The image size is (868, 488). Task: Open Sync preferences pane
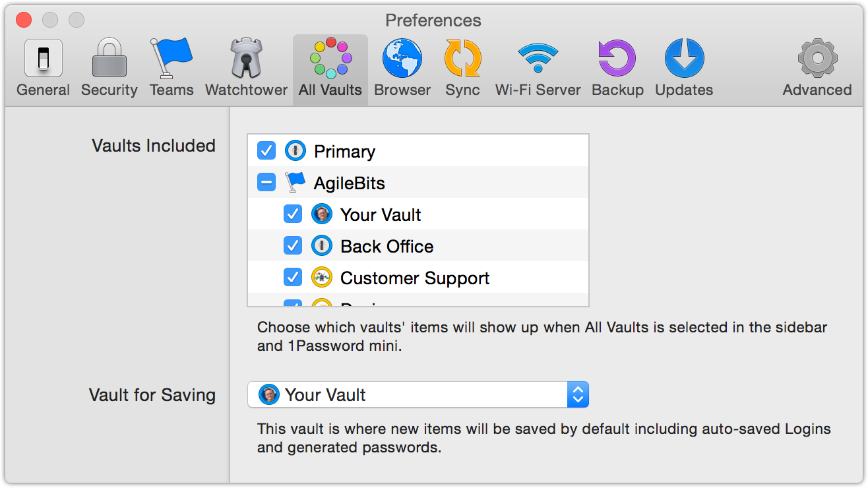coord(462,68)
